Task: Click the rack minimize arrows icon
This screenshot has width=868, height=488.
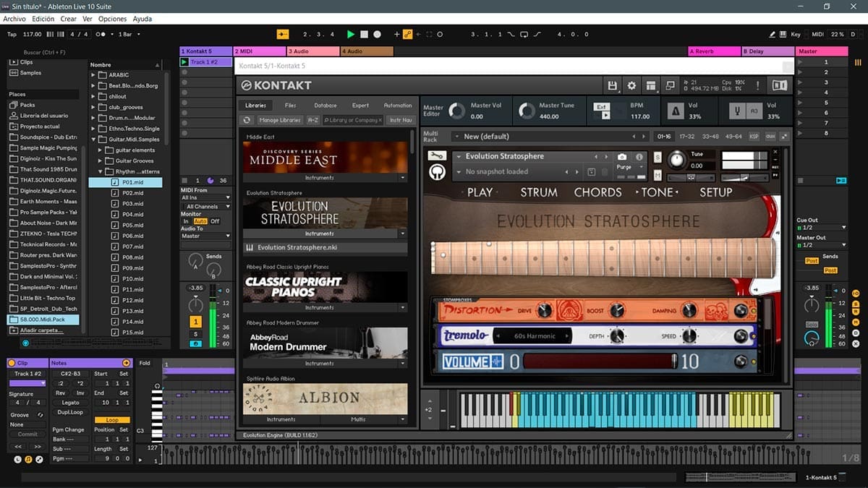Action: tap(784, 136)
